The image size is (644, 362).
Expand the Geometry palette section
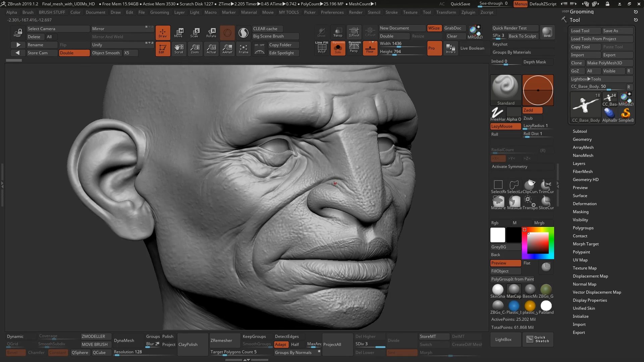582,139
